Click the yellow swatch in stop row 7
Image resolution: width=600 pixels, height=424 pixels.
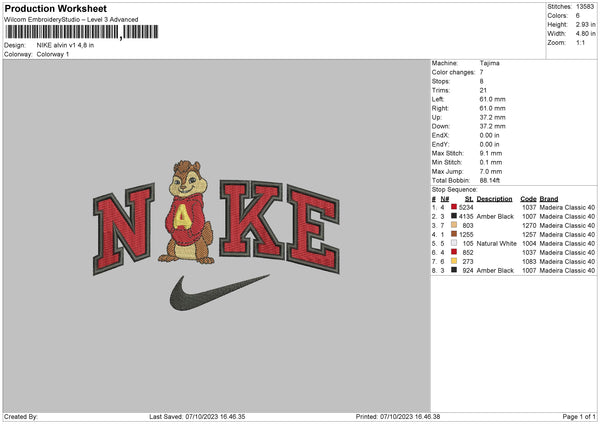(x=454, y=261)
